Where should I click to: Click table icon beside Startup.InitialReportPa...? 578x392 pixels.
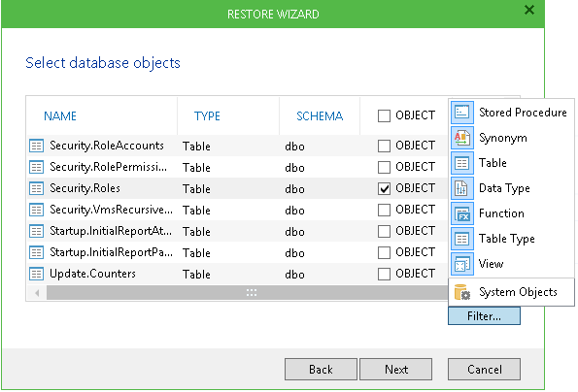(36, 252)
